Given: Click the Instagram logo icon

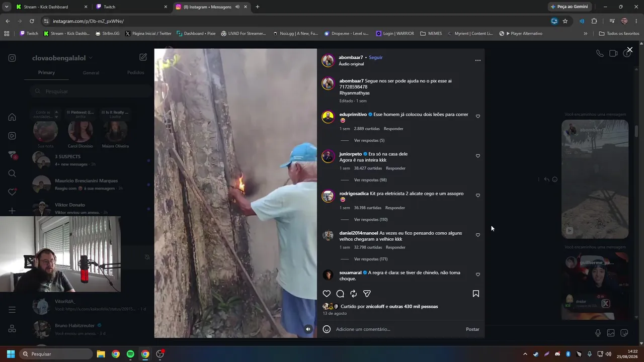Looking at the screenshot, I should pos(12,58).
